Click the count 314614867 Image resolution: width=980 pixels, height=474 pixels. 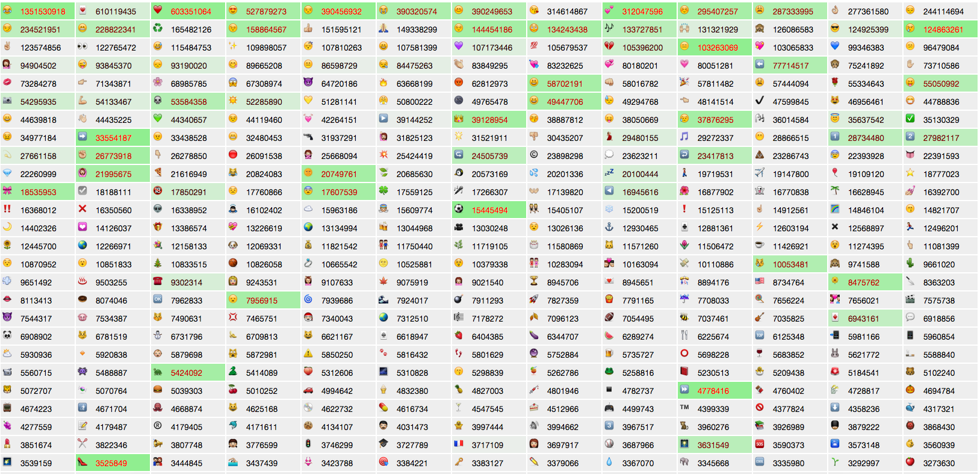click(567, 11)
